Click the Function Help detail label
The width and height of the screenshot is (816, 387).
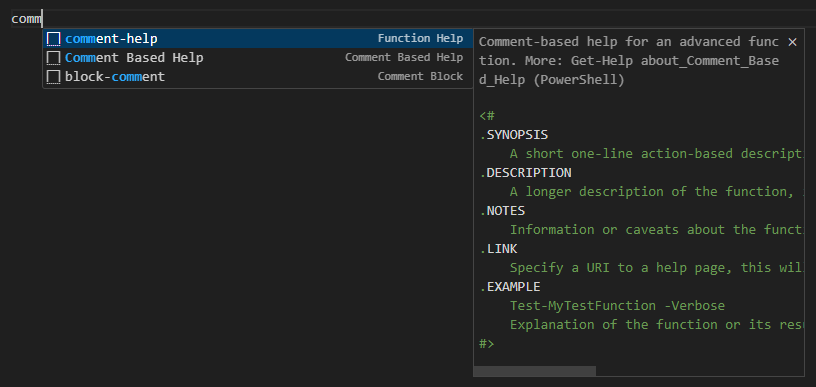click(x=420, y=38)
